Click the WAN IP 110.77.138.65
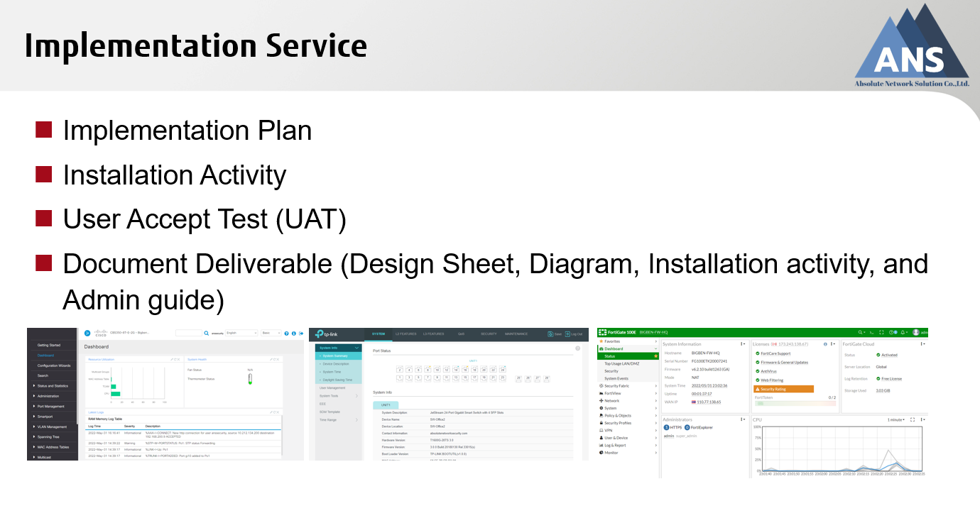Screen dimensions: 980x523 pyautogui.click(x=709, y=402)
